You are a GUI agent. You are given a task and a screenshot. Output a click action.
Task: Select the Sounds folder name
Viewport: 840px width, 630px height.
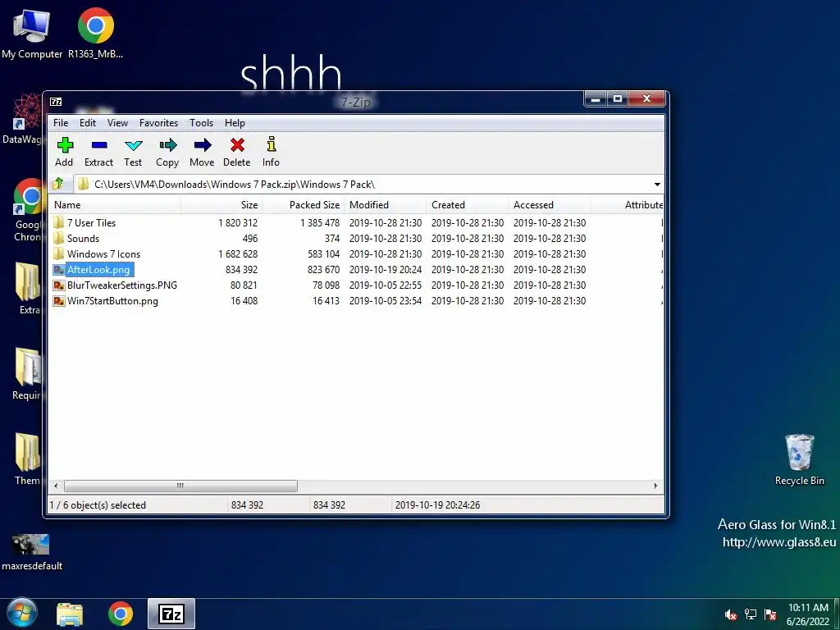[x=83, y=238]
